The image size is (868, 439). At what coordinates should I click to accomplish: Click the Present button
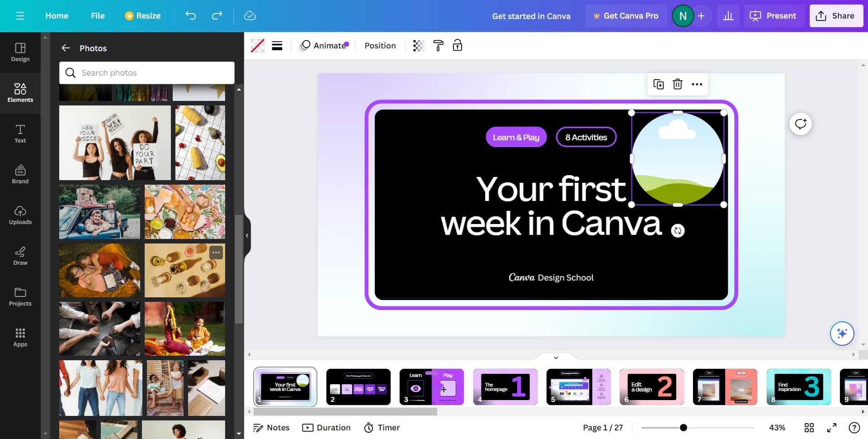tap(774, 16)
